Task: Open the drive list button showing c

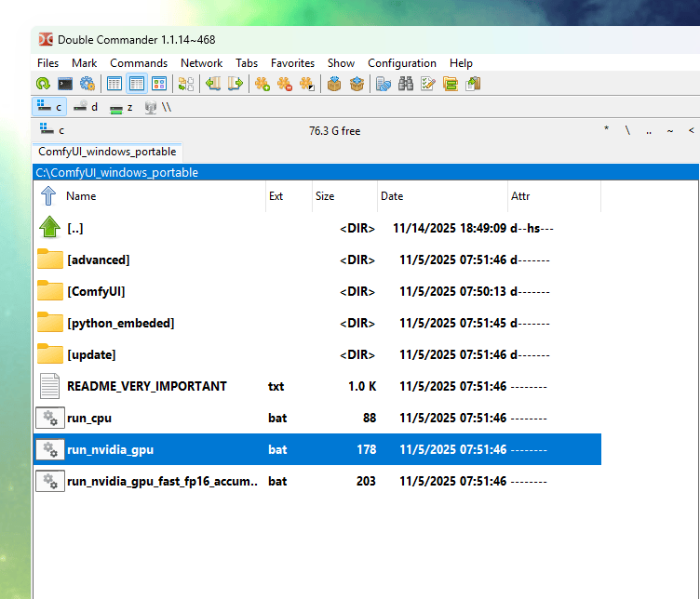Action: [x=52, y=130]
